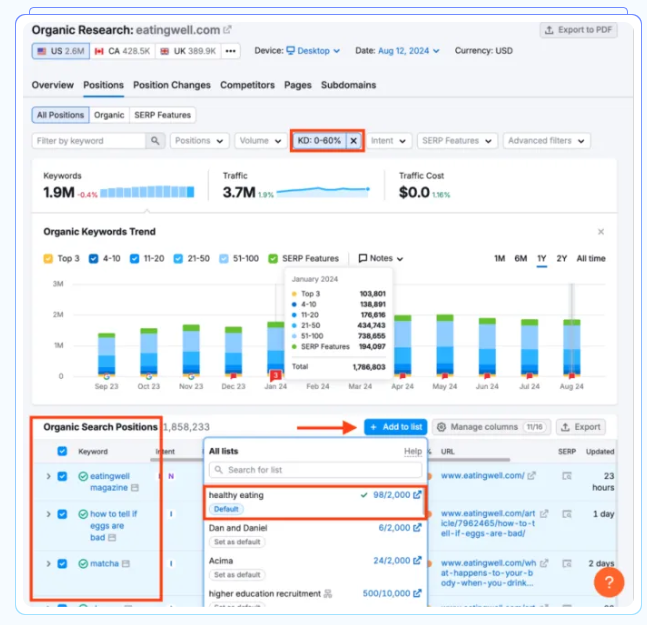Set Acima list as default
The image size is (647, 625).
(237, 575)
